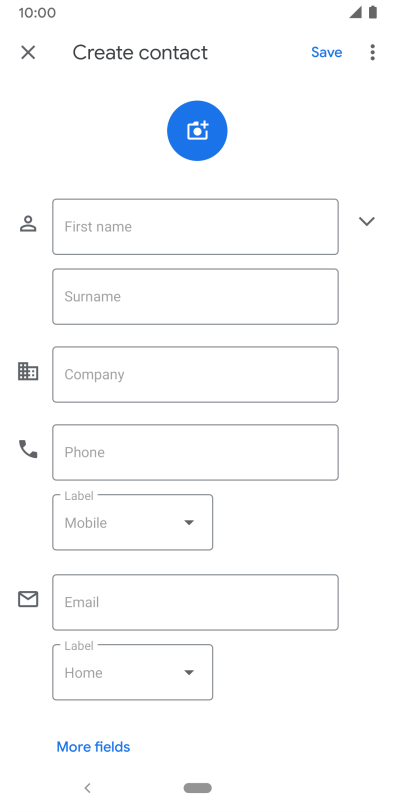Click the company building icon

[28, 371]
